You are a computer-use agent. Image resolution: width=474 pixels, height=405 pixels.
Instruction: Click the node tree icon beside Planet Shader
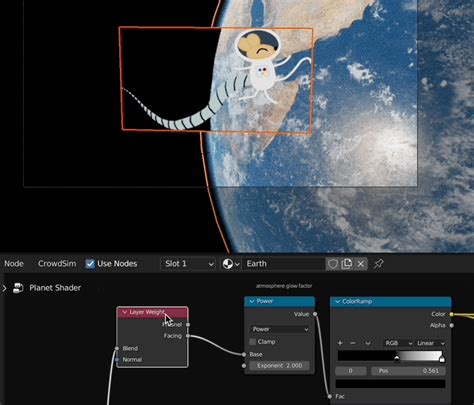pyautogui.click(x=18, y=288)
